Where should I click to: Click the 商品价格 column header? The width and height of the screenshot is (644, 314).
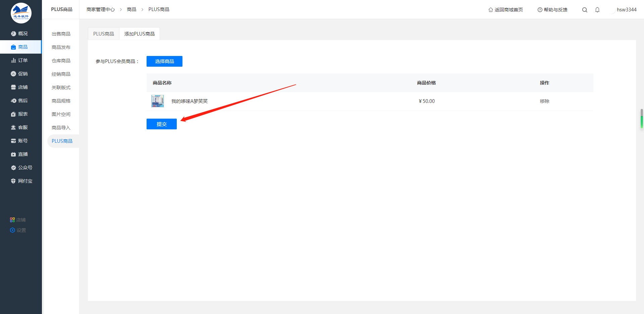point(426,83)
